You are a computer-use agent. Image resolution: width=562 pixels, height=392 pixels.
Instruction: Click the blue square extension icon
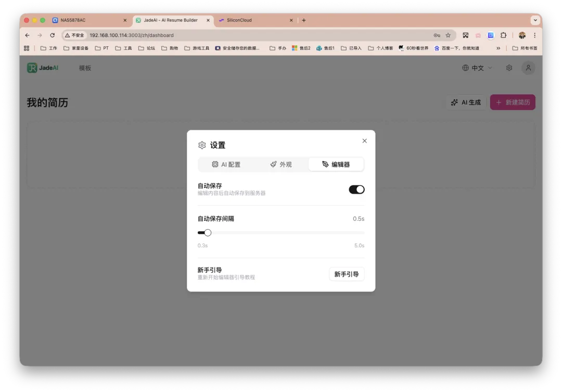pos(491,35)
